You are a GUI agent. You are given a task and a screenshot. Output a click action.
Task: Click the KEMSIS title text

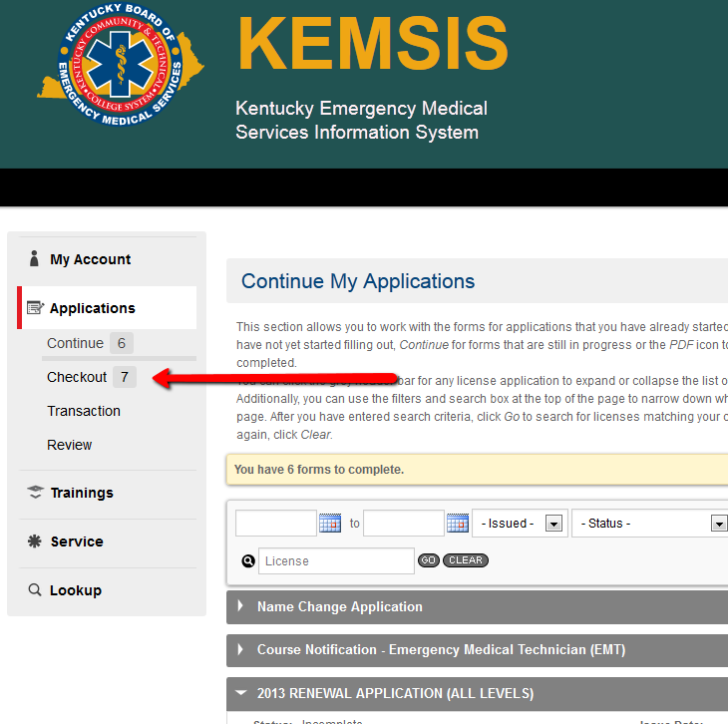click(x=373, y=43)
